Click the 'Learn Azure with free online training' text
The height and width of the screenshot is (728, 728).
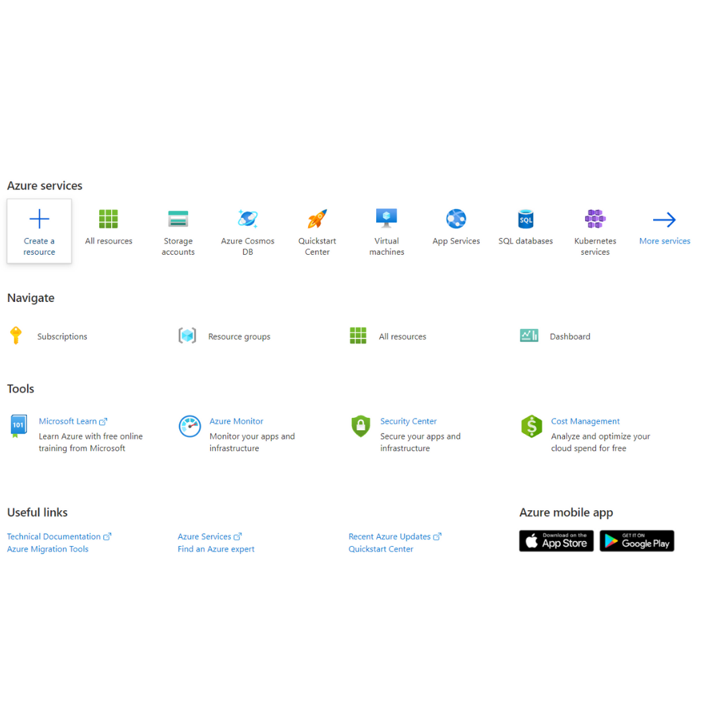point(90,442)
